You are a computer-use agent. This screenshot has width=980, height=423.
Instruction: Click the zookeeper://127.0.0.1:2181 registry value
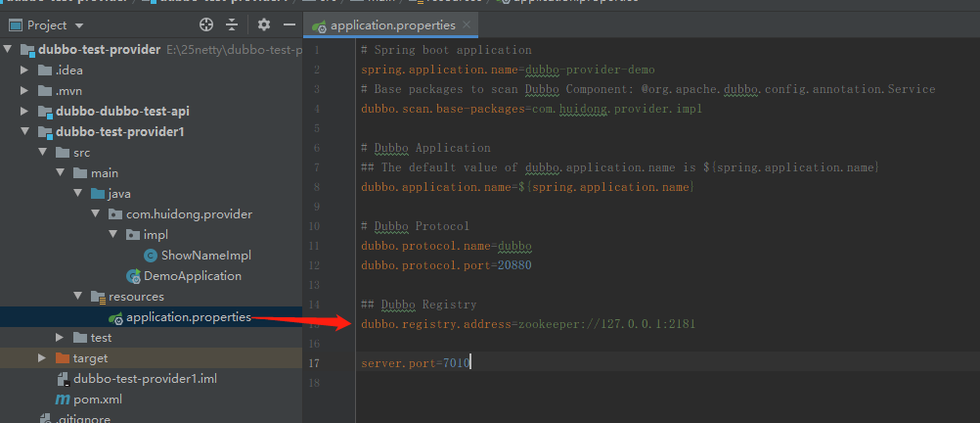pos(606,324)
